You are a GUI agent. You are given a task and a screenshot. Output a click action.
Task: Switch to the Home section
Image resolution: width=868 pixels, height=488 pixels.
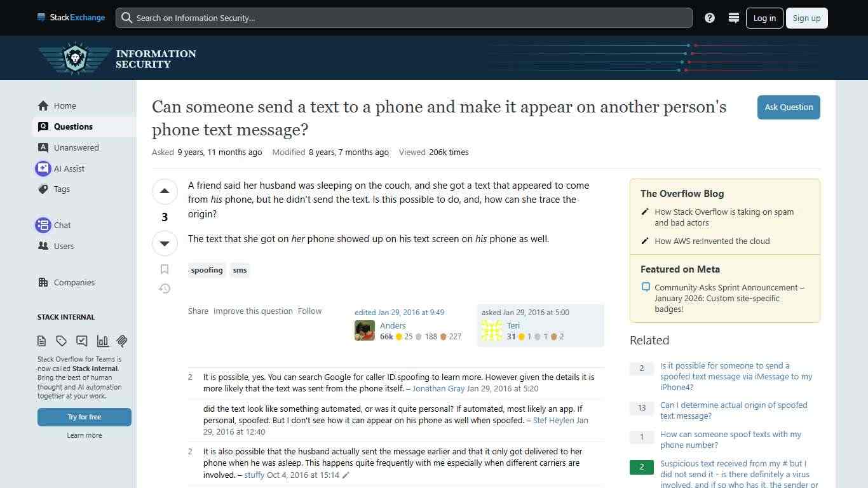65,105
